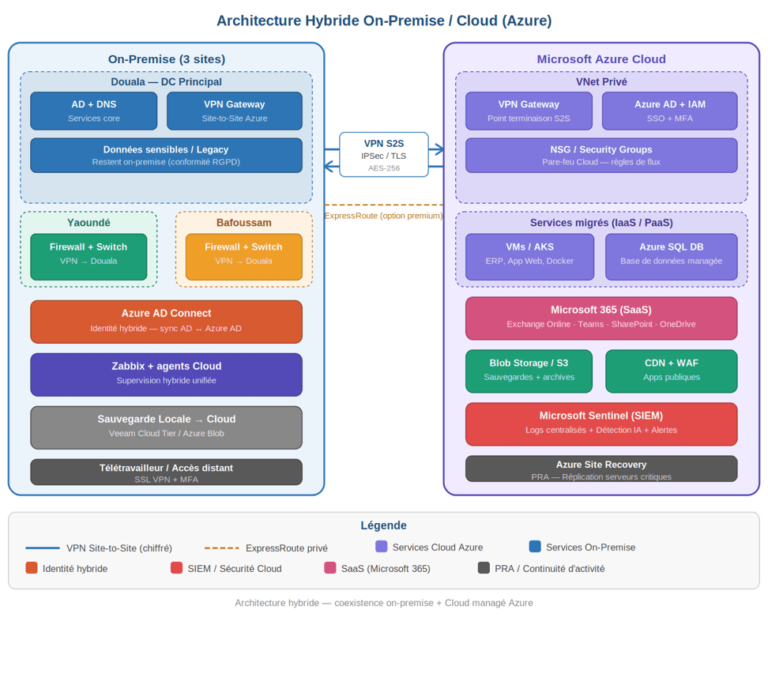Click the AD + DNS services core box

93,111
